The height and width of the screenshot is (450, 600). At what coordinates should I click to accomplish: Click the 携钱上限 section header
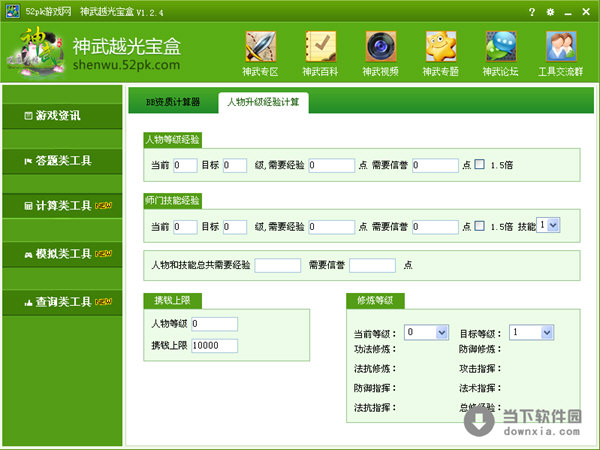(x=173, y=301)
